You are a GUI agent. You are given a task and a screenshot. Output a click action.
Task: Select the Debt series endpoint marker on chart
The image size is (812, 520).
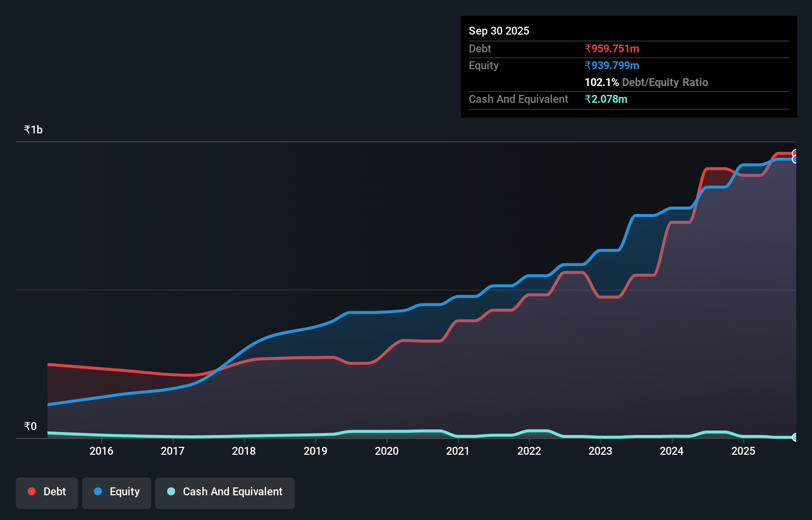click(x=795, y=153)
